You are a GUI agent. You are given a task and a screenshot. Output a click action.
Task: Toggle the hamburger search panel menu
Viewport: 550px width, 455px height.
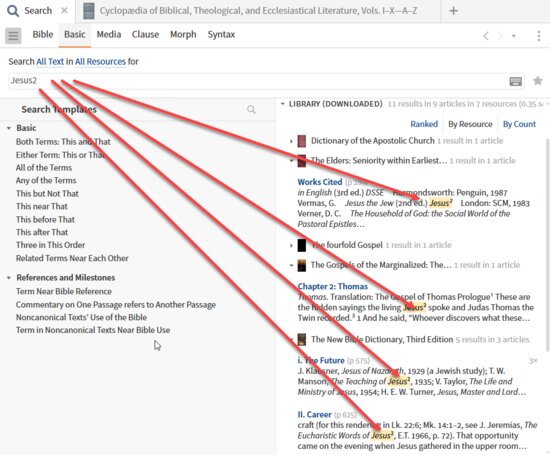(13, 35)
